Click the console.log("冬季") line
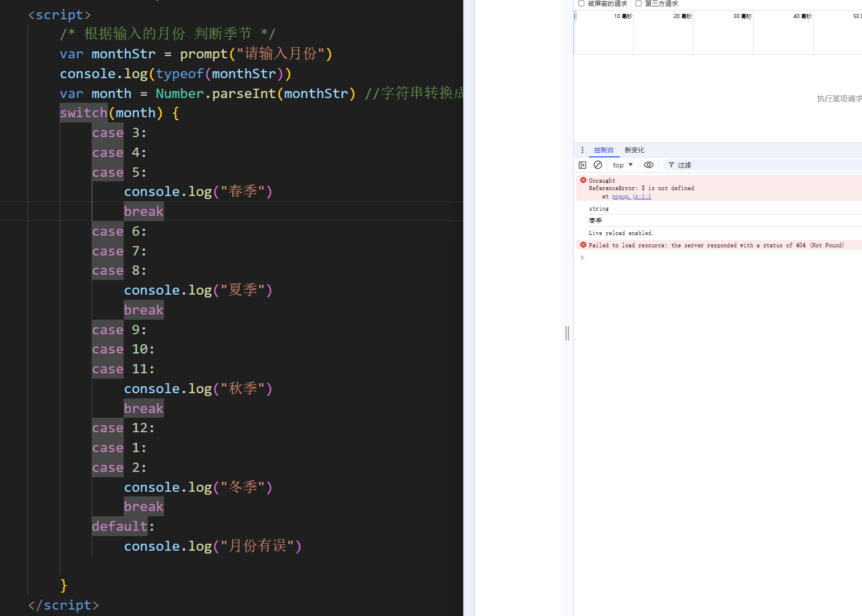Screen dimensions: 862x616 (198, 488)
